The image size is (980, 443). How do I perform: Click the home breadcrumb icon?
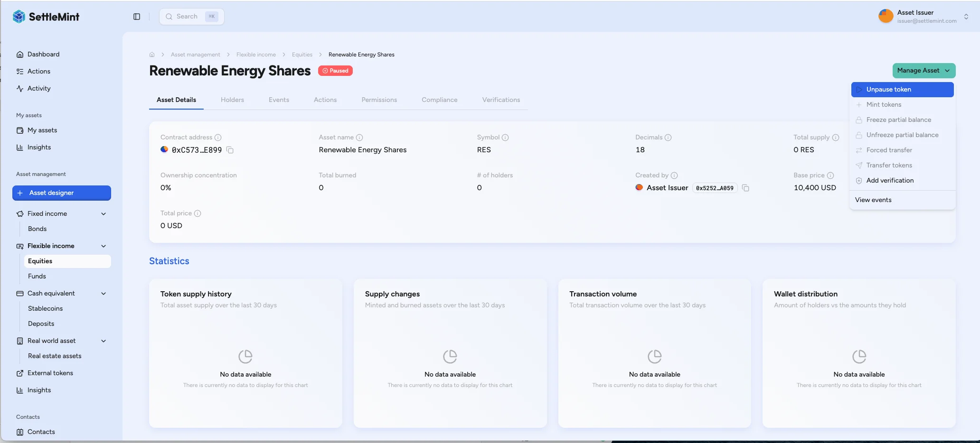[152, 55]
